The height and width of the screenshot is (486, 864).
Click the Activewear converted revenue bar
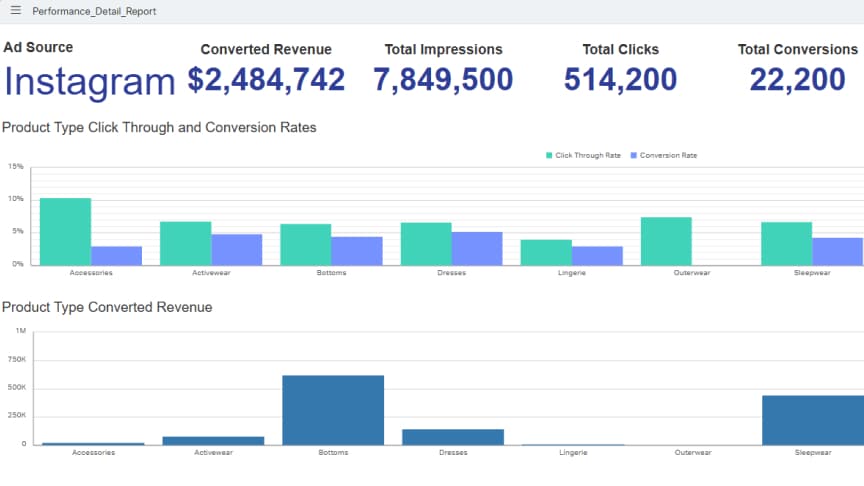213,441
